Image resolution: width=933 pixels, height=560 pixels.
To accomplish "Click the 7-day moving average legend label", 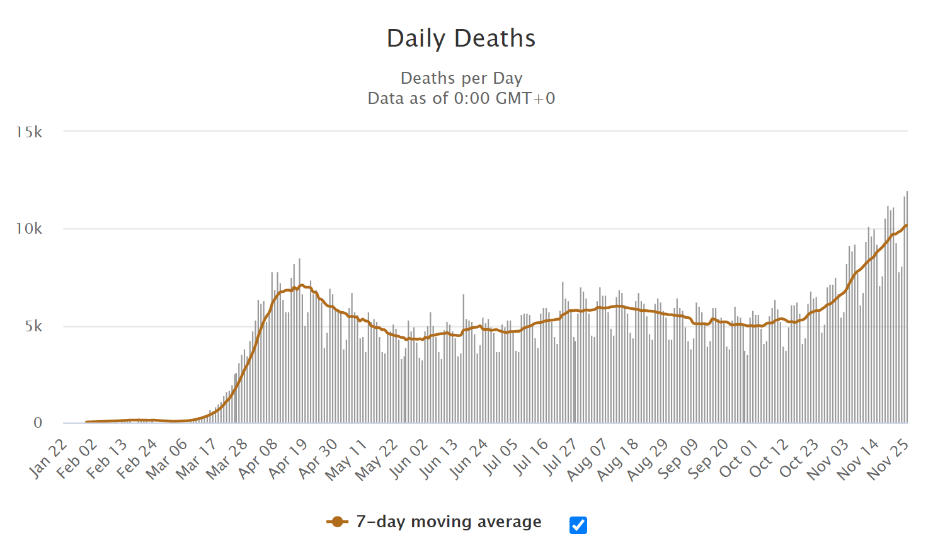I will pos(449,522).
